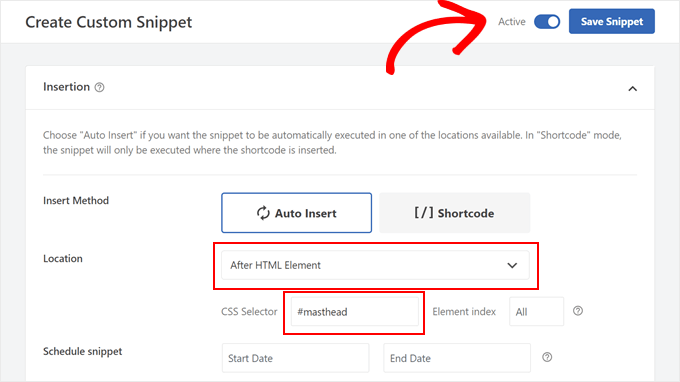
Task: Click the End Date field
Action: [x=457, y=358]
